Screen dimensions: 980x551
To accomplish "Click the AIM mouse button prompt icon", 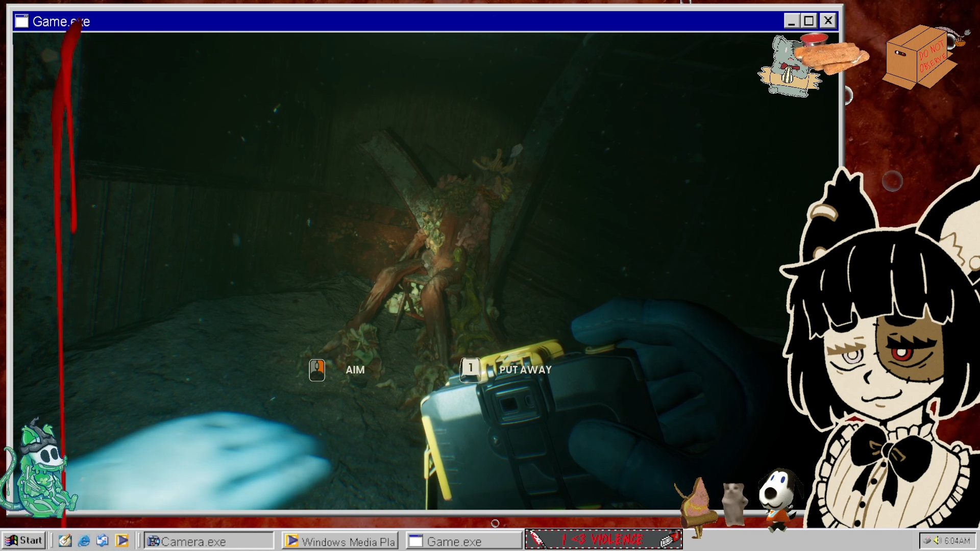I will [x=317, y=370].
